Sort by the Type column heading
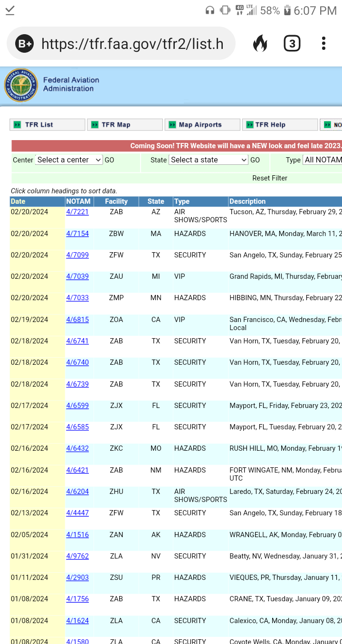Screen dimensions: 342x644 [x=182, y=201]
